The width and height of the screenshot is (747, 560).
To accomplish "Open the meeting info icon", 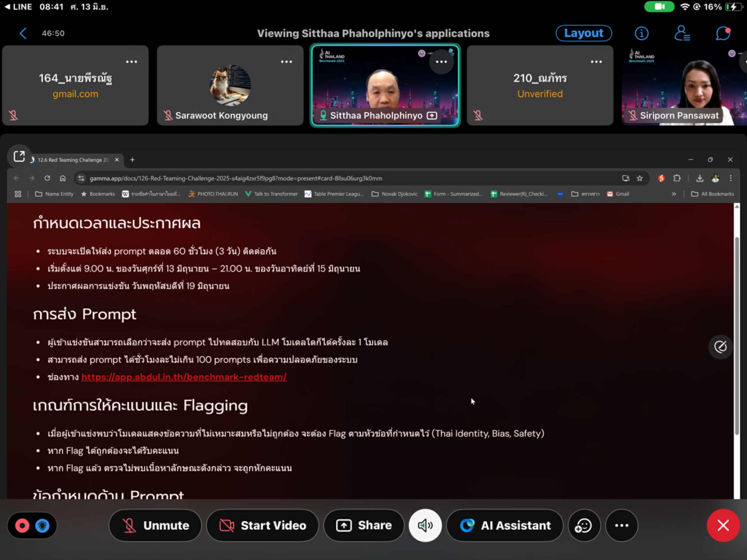I will coord(642,34).
